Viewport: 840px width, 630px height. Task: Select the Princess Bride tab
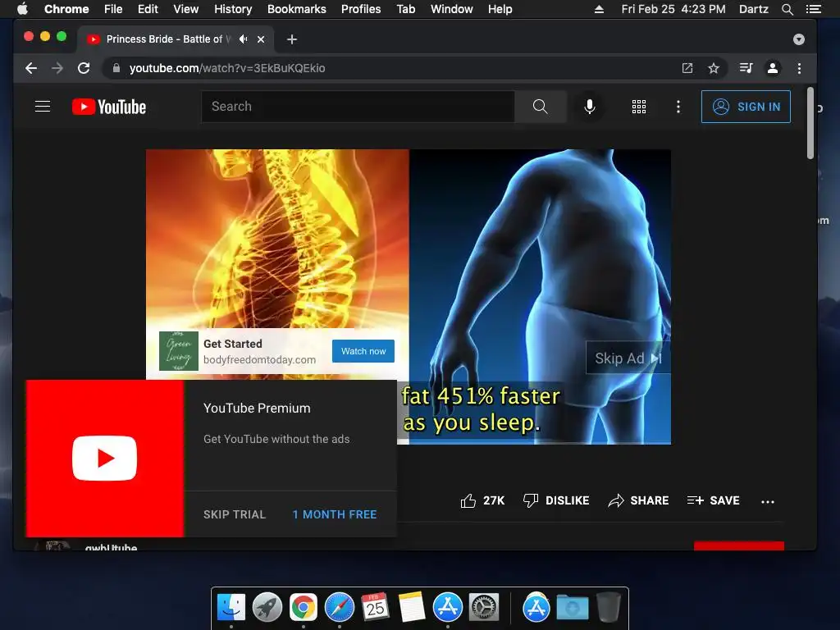pos(169,39)
